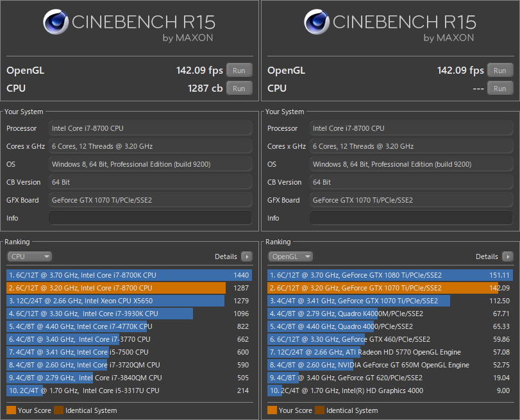Click Cinebench logo sphere in left window

coord(56,22)
